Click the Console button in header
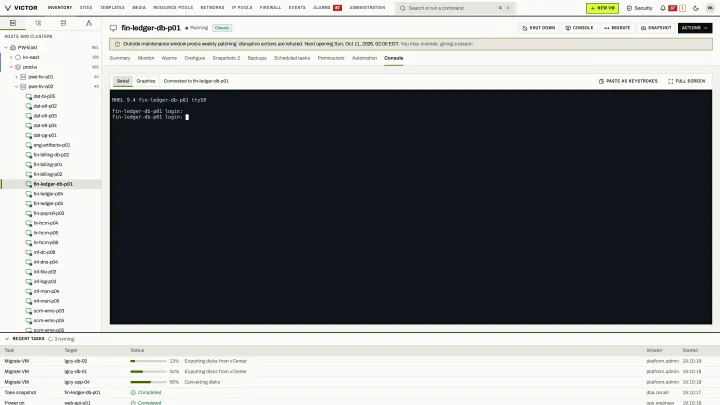Image resolution: width=720 pixels, height=405 pixels. 579,28
